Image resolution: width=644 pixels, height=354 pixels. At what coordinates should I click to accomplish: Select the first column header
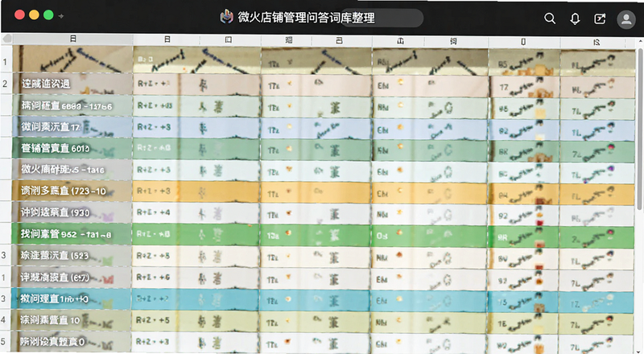72,39
